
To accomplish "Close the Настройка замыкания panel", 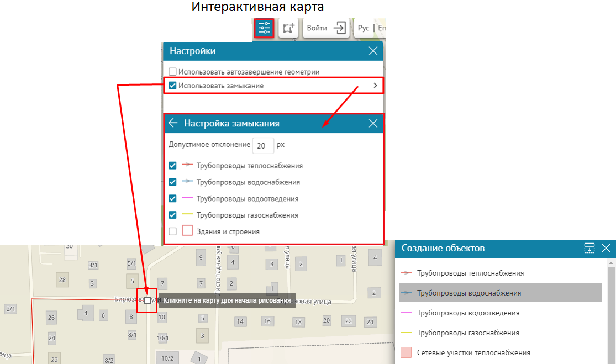I will 373,123.
